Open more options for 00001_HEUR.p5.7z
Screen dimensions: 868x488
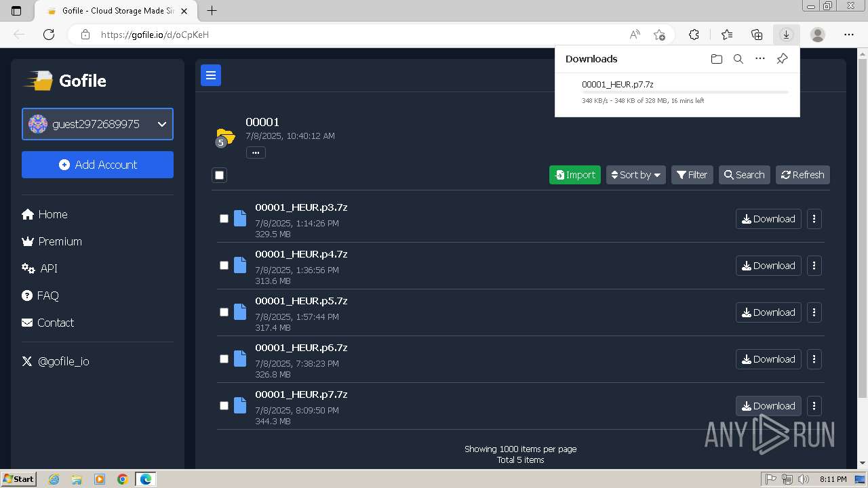click(814, 312)
